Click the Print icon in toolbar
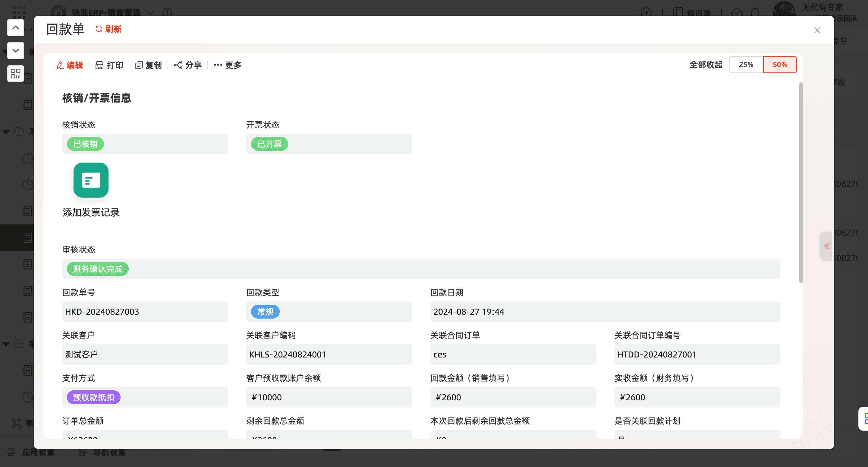868x467 pixels. coord(99,65)
